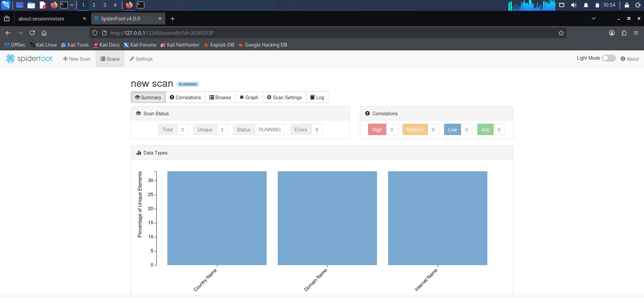Click the High correlations badge

click(383, 130)
